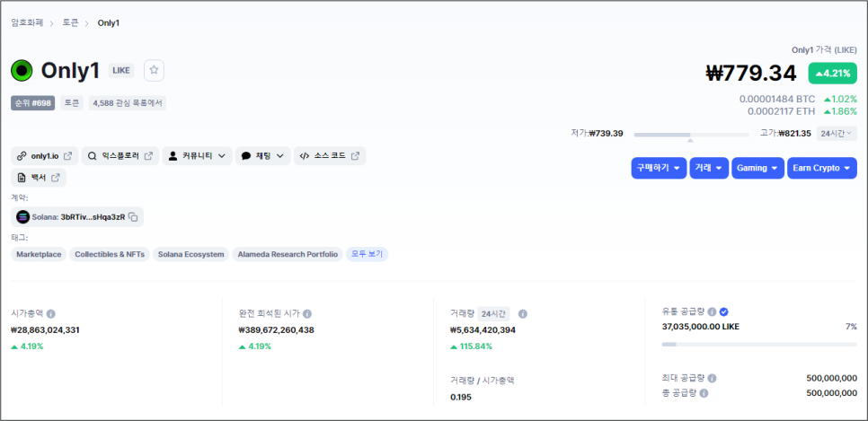
Task: Click info icon next to 시가총액
Action: tap(51, 313)
